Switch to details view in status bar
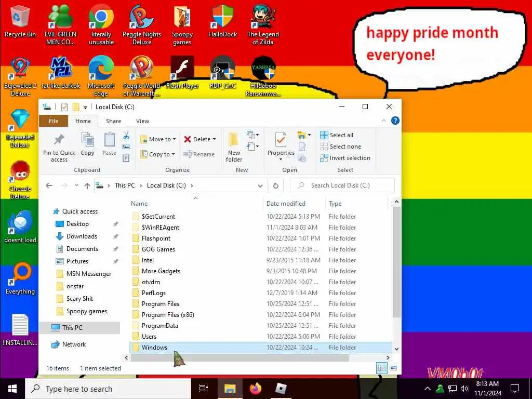This screenshot has height=399, width=532. [x=382, y=368]
